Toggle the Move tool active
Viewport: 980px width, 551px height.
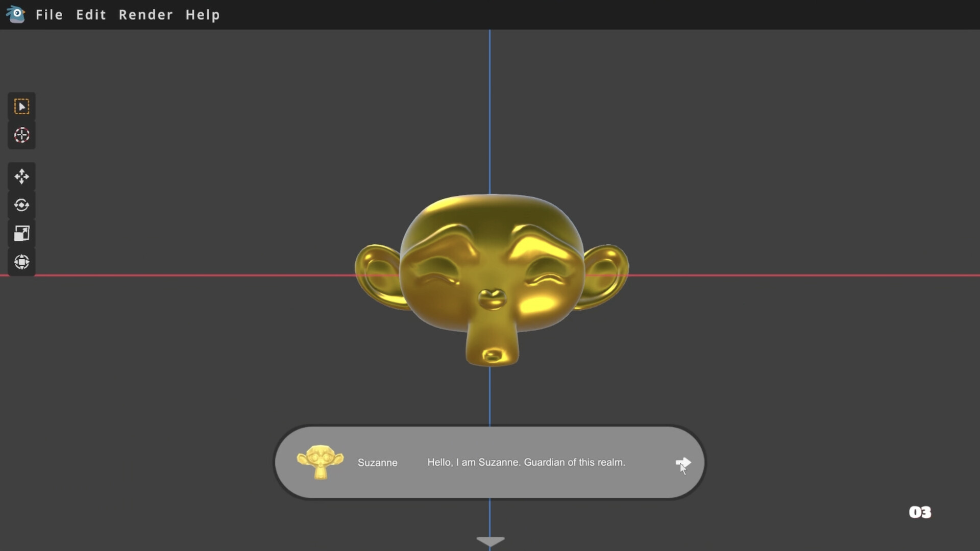coord(21,176)
